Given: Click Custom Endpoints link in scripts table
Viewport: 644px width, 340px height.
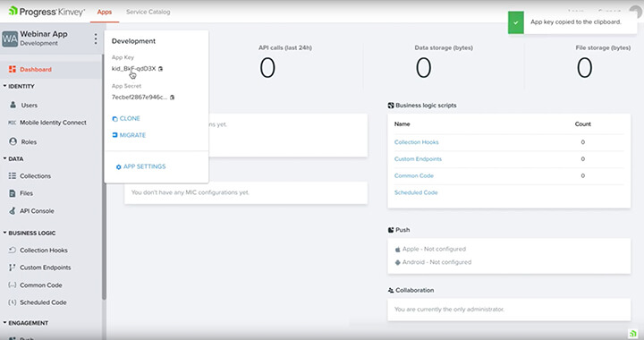Looking at the screenshot, I should pyautogui.click(x=418, y=159).
